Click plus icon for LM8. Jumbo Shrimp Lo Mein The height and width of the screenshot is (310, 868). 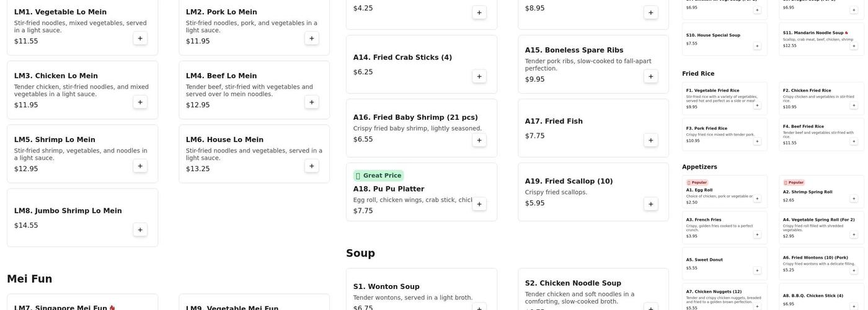click(140, 230)
